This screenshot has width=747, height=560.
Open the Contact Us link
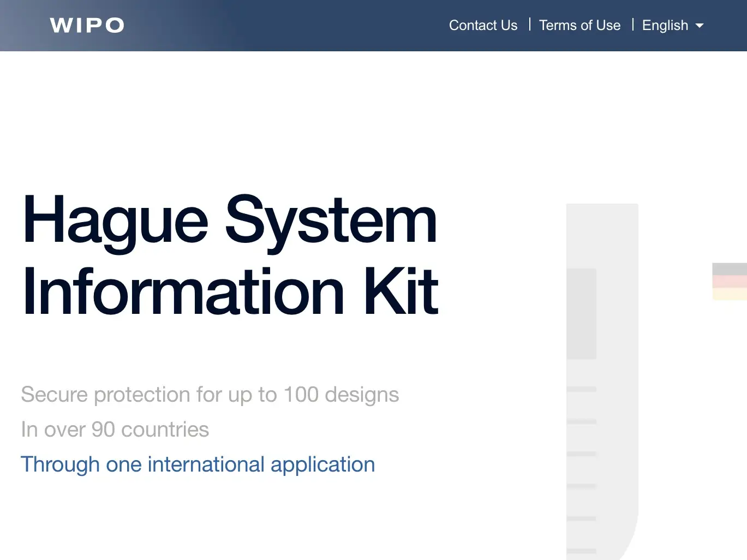point(483,25)
